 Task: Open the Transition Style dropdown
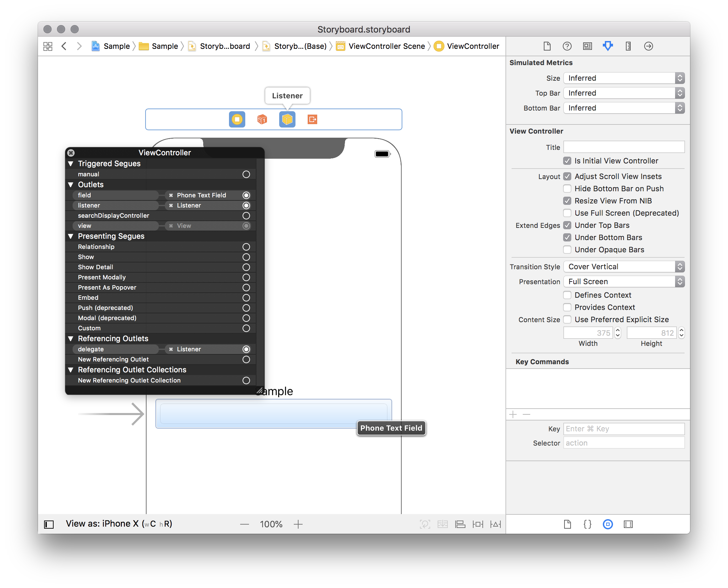tap(624, 267)
